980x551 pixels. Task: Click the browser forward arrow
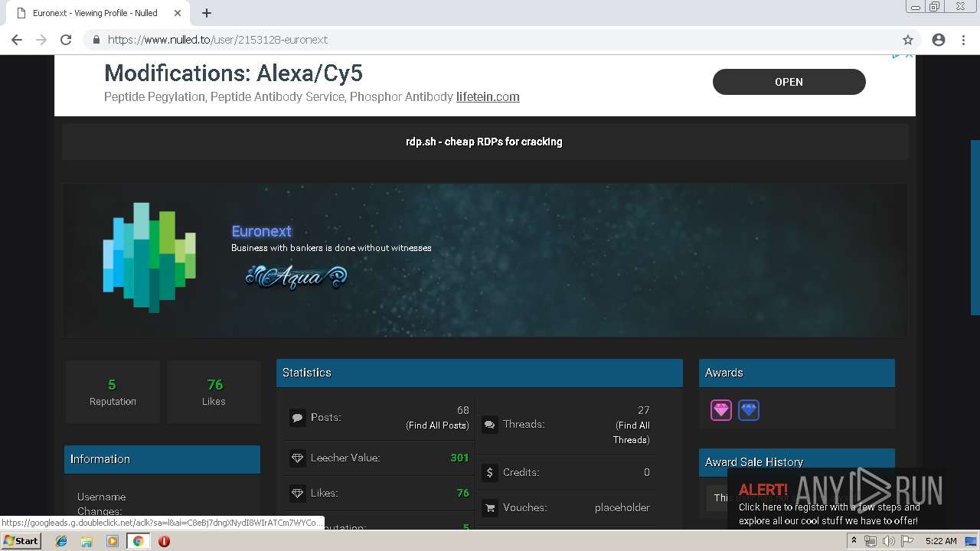[x=41, y=40]
